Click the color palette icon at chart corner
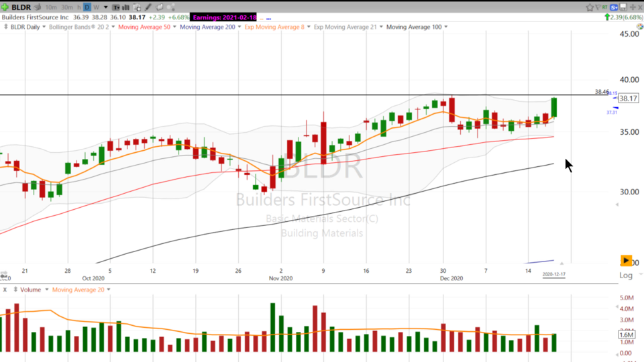Image resolution: width=644 pixels, height=362 pixels. [x=640, y=27]
